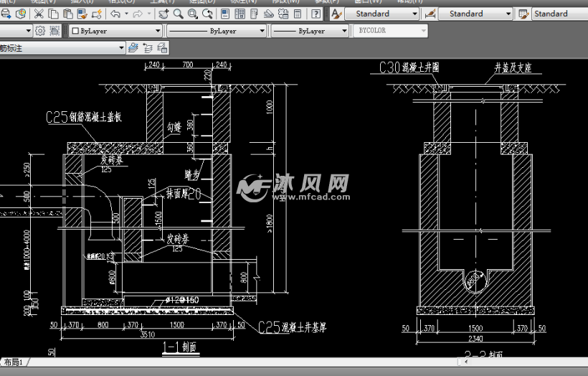This screenshot has width=588, height=376.
Task: Open the Dimension Style manager icon
Action: coord(430,14)
